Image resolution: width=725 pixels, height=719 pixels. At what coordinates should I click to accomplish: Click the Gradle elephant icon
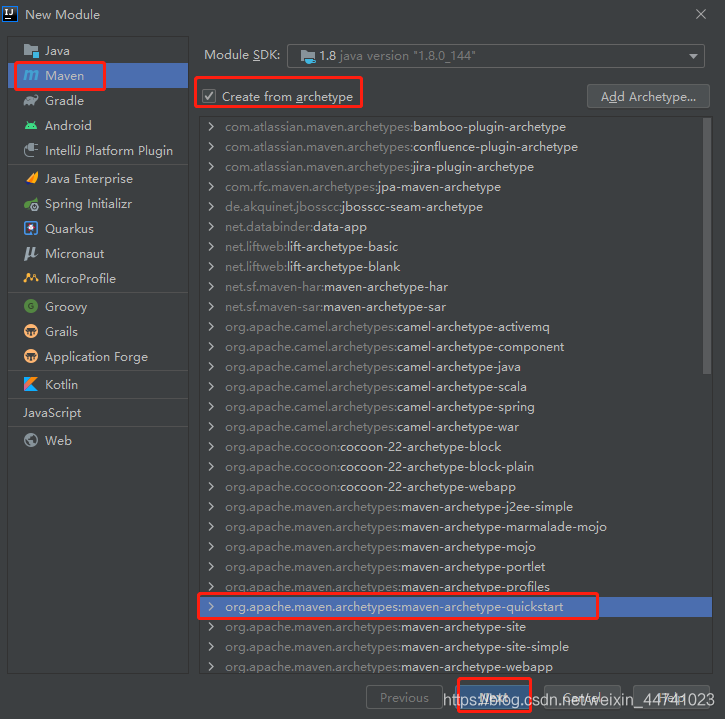coord(31,100)
